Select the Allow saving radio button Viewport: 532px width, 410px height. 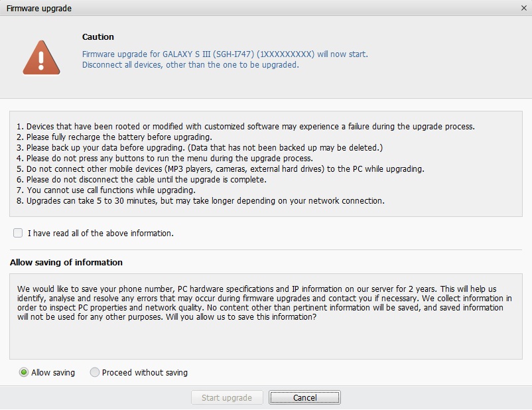coord(25,372)
